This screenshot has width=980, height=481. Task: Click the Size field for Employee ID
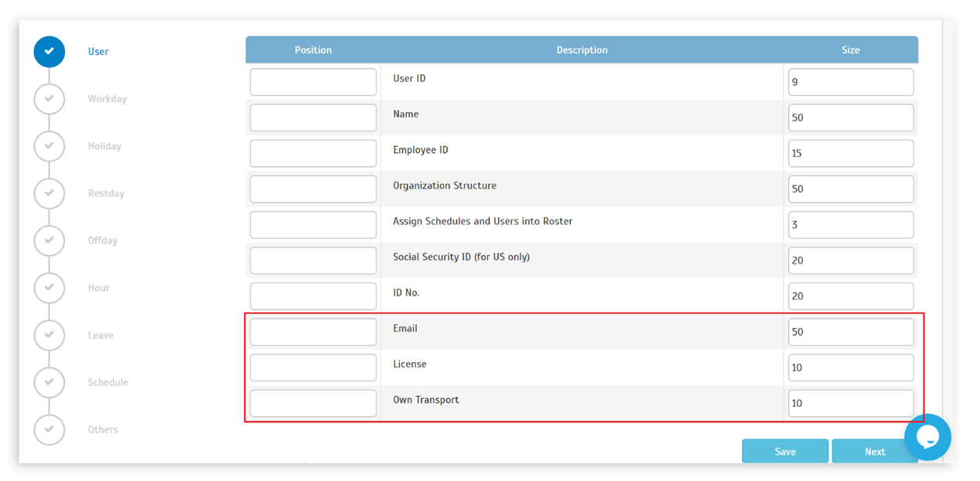(x=850, y=154)
